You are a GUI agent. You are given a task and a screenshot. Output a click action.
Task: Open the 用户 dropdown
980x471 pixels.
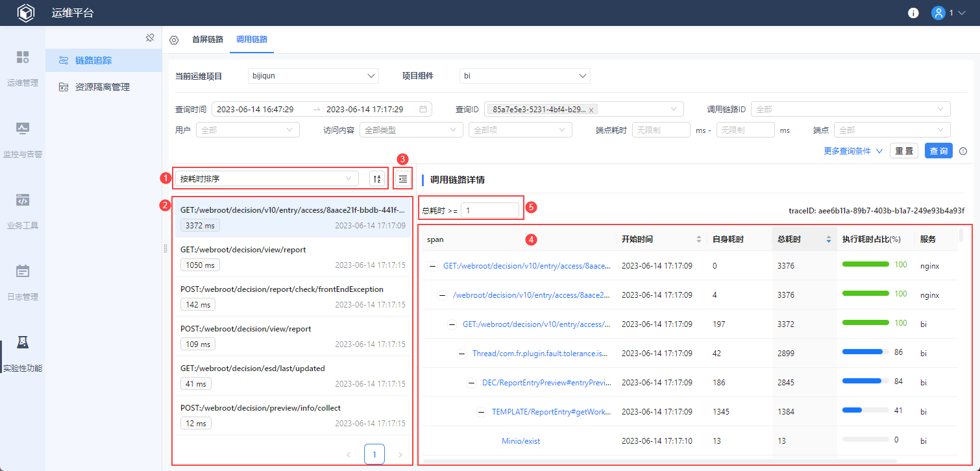tap(248, 130)
